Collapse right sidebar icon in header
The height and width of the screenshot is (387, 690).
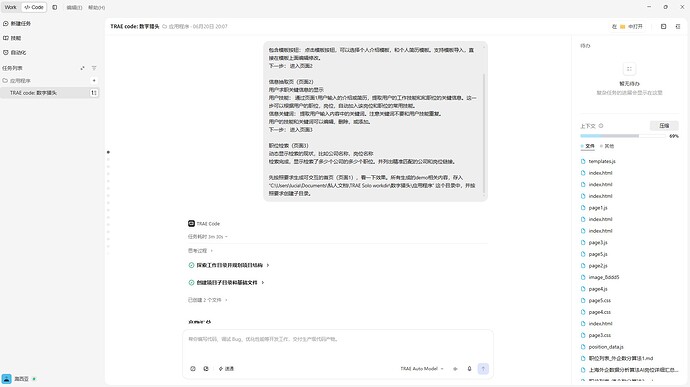678,26
